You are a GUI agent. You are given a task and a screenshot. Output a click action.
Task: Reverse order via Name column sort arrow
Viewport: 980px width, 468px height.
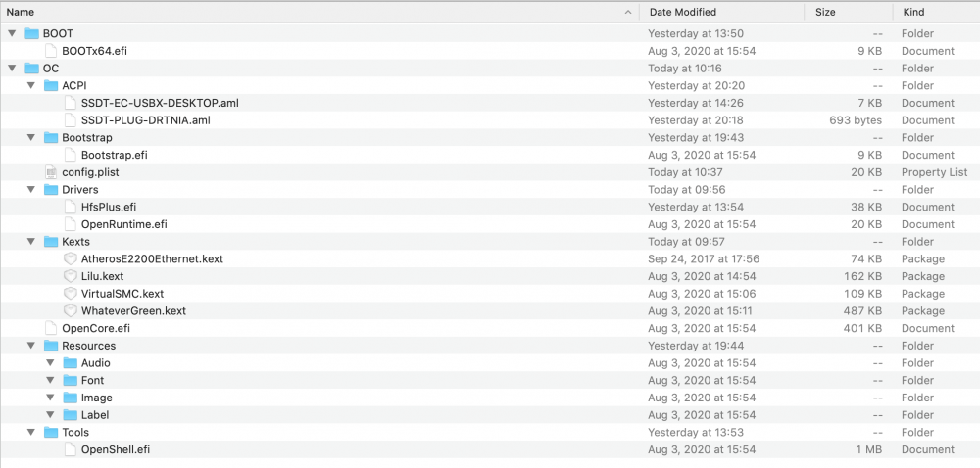628,12
